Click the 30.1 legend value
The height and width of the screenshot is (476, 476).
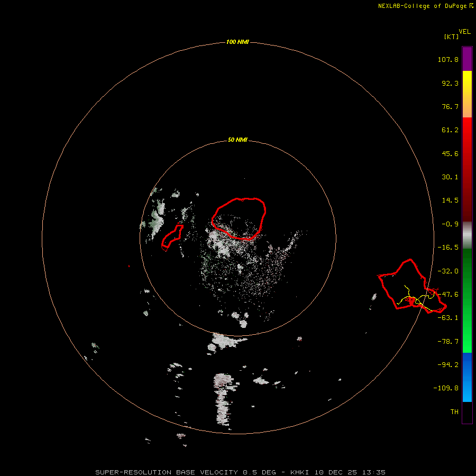450,177
